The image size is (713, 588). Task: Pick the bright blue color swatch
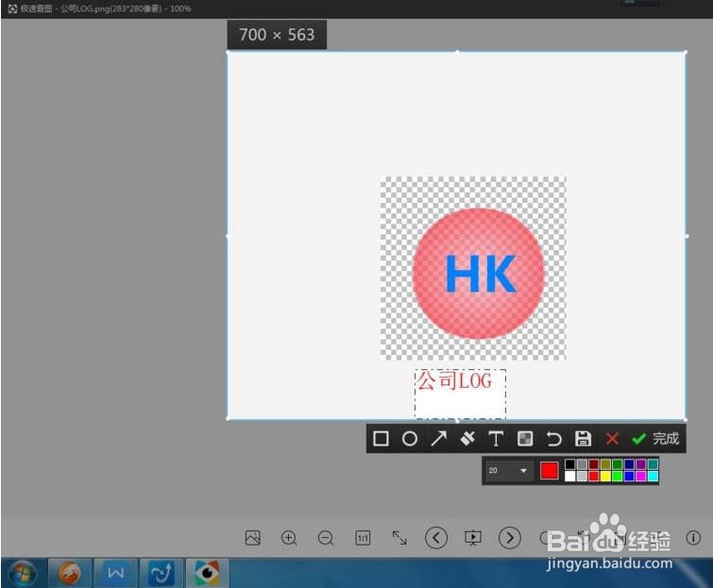(629, 477)
